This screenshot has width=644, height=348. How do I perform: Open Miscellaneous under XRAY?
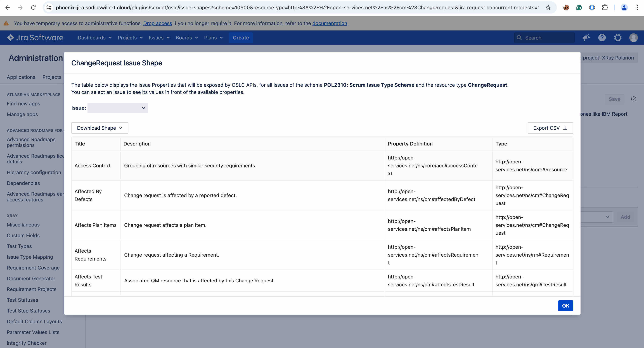(x=23, y=225)
